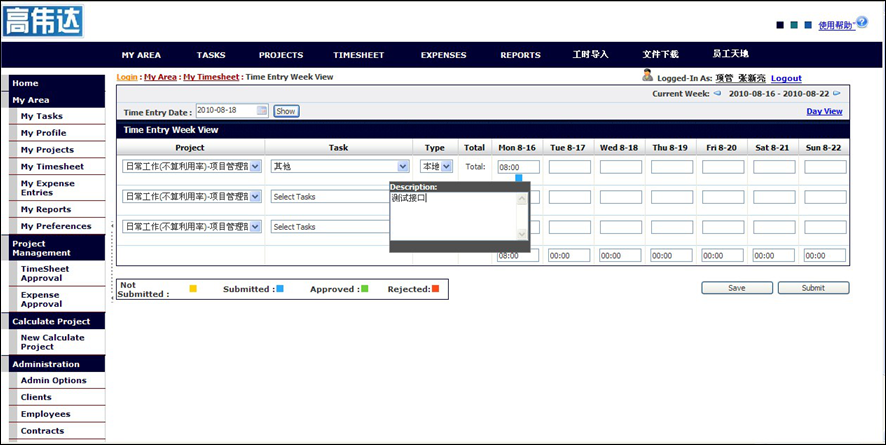The image size is (886, 445).
Task: Click the logged-in user avatar icon
Action: pos(647,76)
